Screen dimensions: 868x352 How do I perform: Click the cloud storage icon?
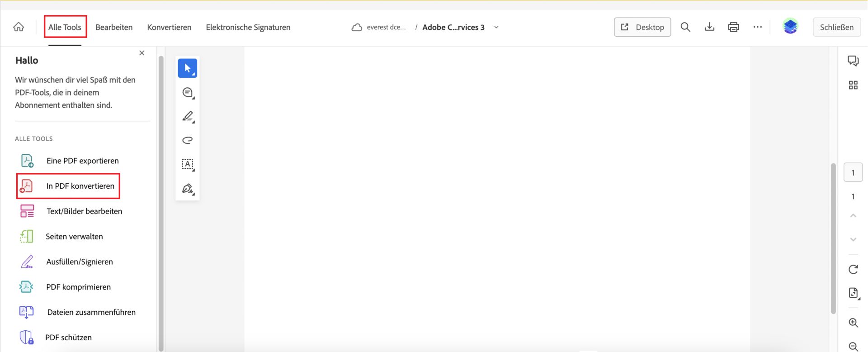click(x=357, y=27)
